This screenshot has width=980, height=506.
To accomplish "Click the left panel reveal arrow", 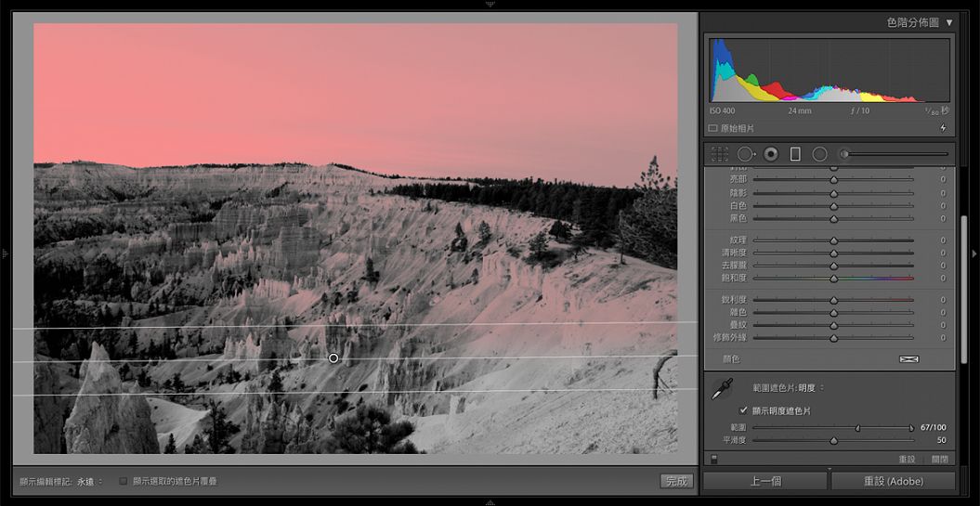I will click(5, 253).
